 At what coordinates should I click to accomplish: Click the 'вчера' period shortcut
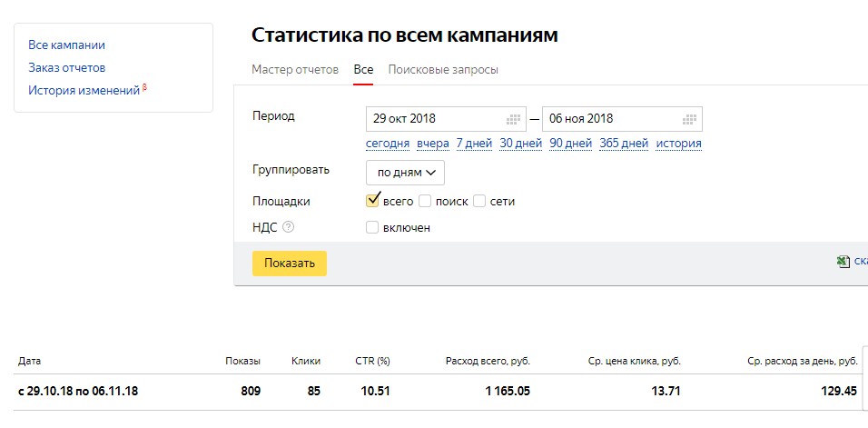pos(433,144)
